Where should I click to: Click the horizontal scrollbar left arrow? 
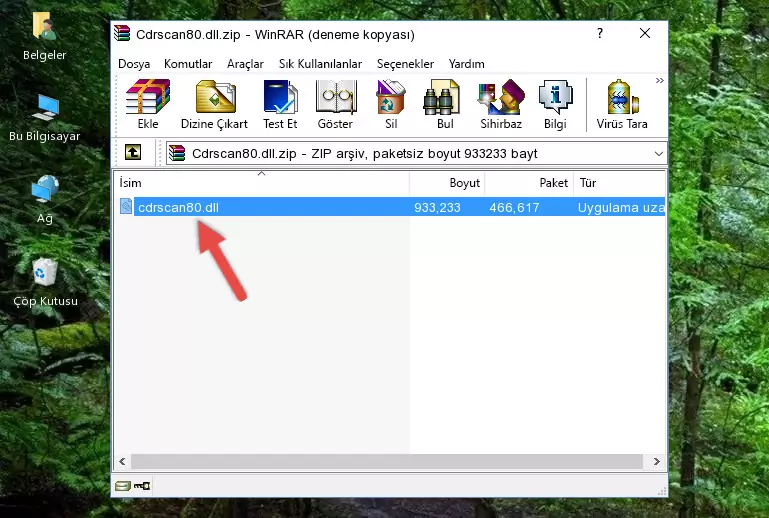122,461
